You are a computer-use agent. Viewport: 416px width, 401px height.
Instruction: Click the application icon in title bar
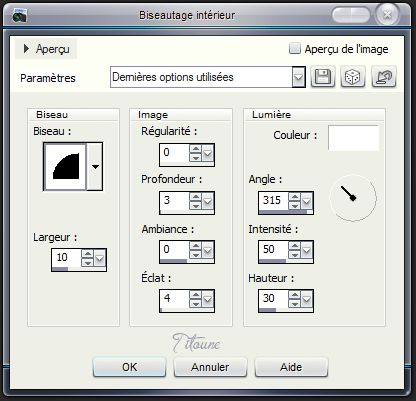click(20, 16)
